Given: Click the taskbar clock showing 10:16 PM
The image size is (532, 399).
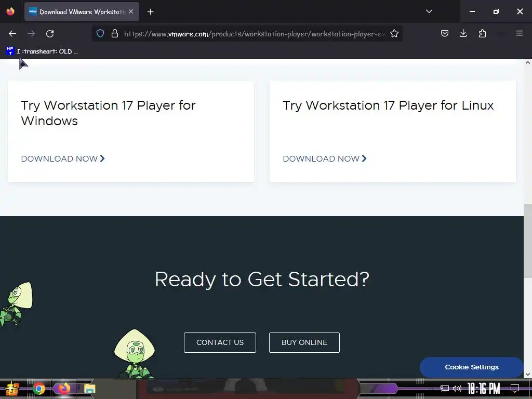Looking at the screenshot, I should tap(484, 389).
